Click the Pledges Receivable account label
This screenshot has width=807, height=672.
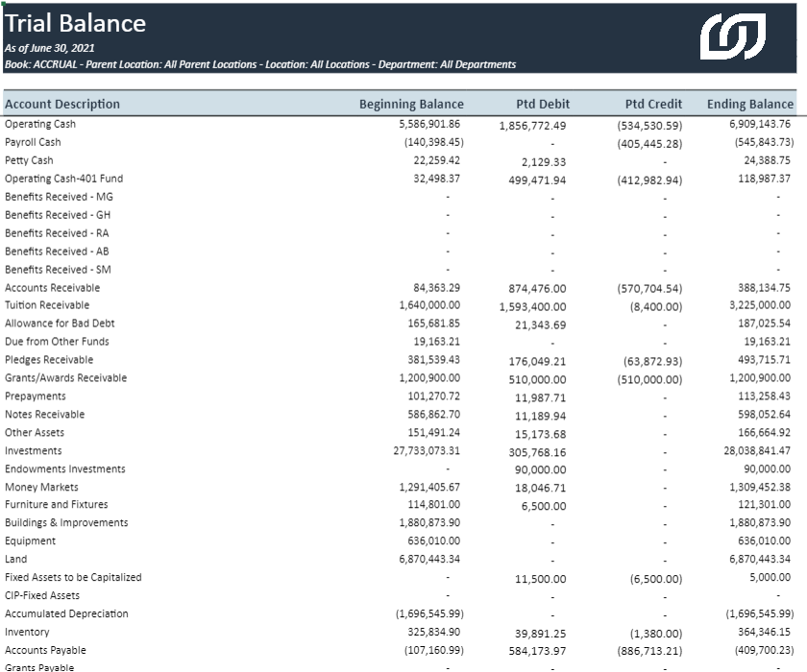49,360
